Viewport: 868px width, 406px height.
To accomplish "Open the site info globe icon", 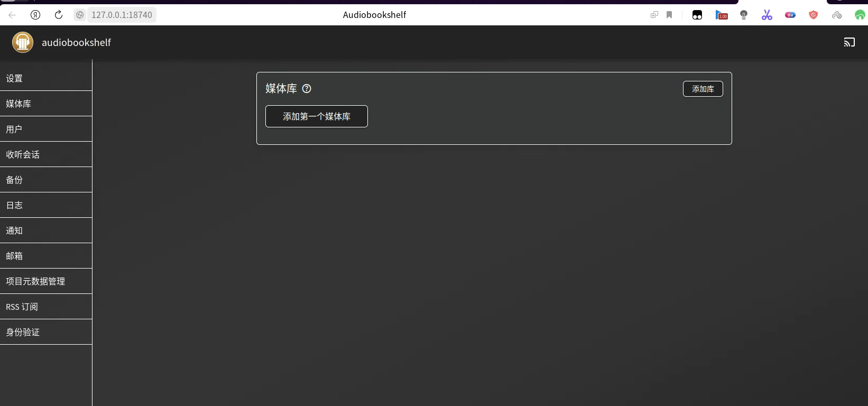I will 80,15.
